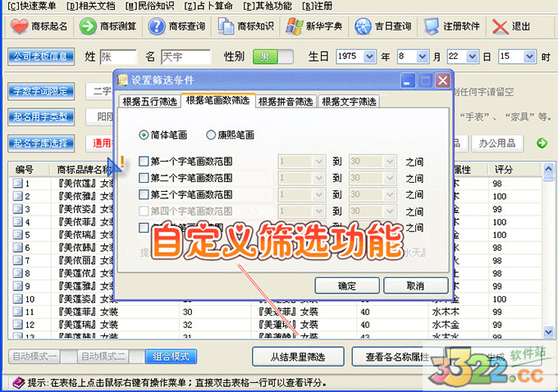Switch to 根据五行筛选 tab
The height and width of the screenshot is (392, 558).
coord(150,102)
